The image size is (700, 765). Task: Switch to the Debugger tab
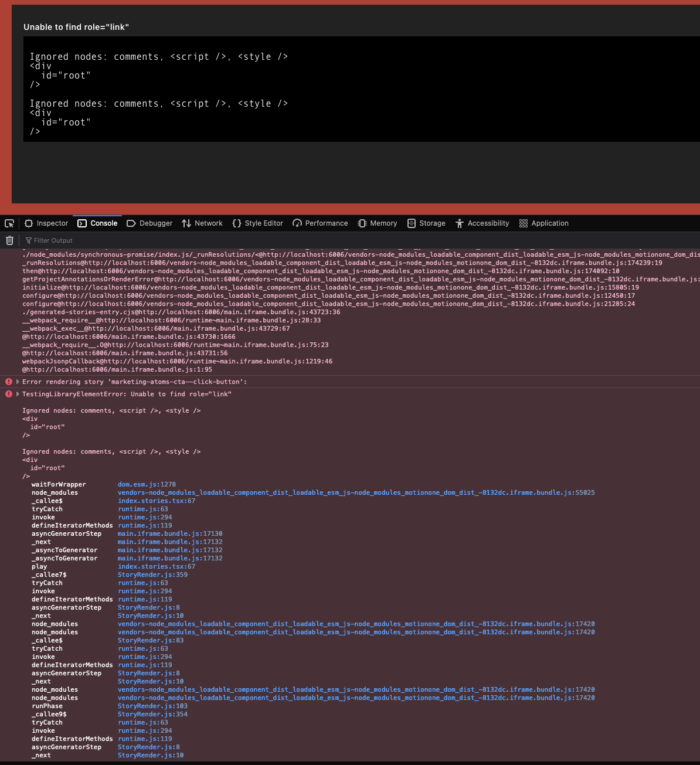149,223
